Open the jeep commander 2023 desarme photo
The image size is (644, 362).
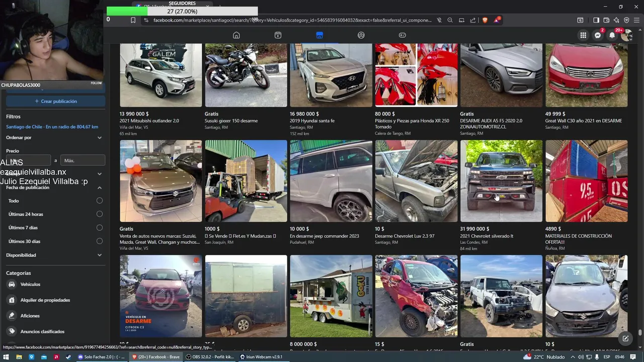pyautogui.click(x=331, y=181)
